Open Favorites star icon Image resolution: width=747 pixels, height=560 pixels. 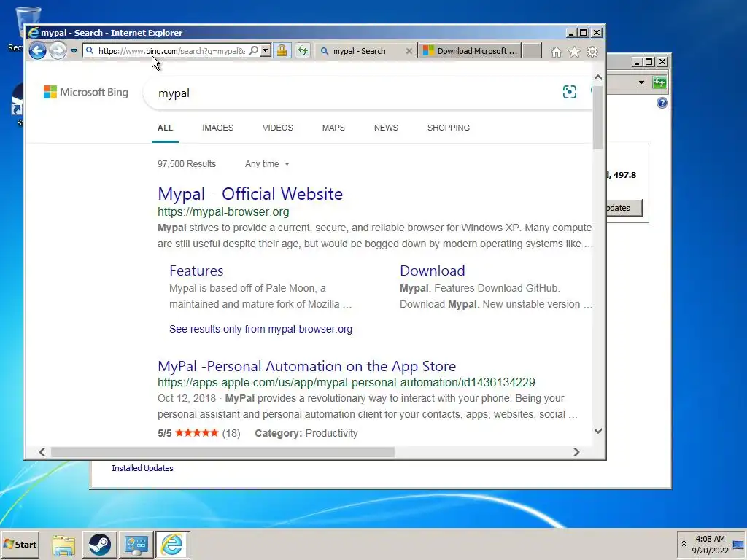coord(574,52)
